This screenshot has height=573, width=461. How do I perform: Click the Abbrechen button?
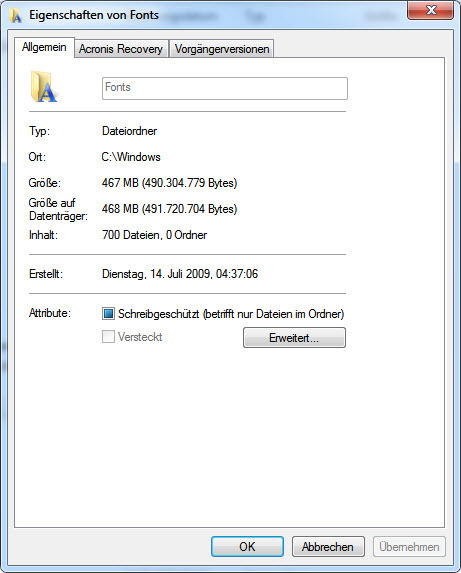(x=328, y=547)
